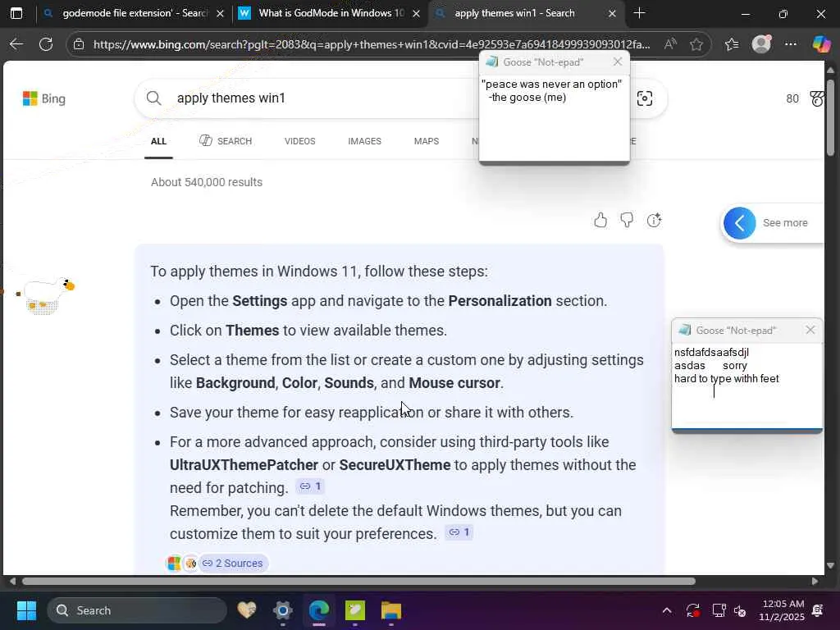Open Bing visual search camera icon
The image size is (840, 630).
click(x=645, y=98)
